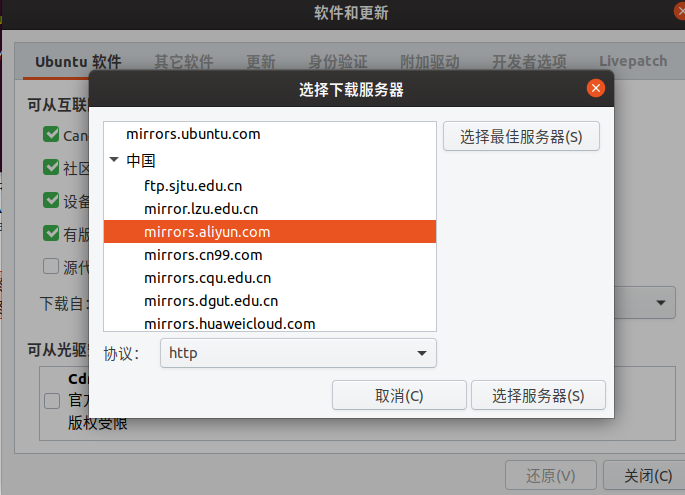Select mirrors.cqu.edu.cn mirror

pyautogui.click(x=270, y=278)
